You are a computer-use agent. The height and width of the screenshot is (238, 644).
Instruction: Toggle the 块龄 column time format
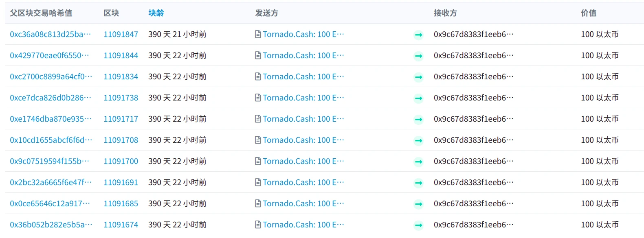pyautogui.click(x=156, y=13)
